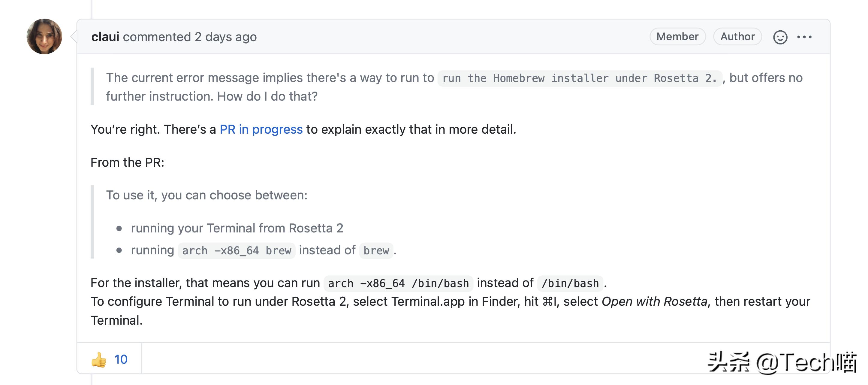This screenshot has width=868, height=385.
Task: Click the "running your Terminal from Rosetta 2" bullet
Action: pos(237,228)
